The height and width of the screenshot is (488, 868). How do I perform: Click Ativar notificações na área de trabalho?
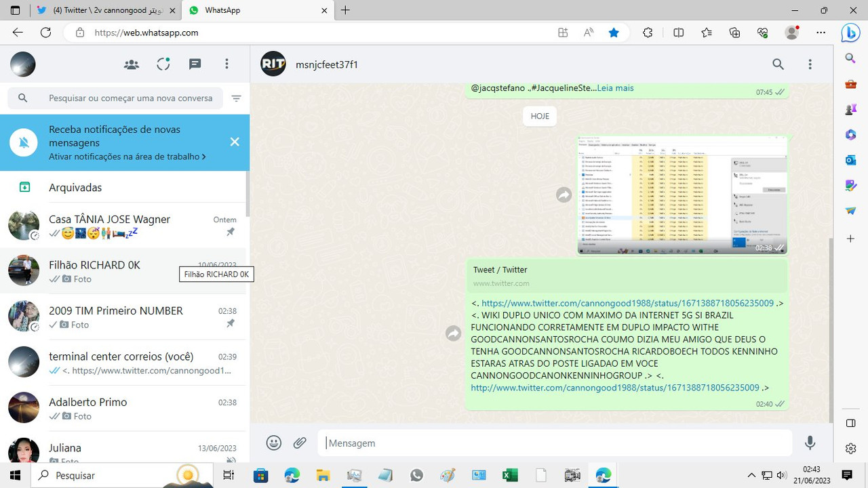tap(127, 157)
